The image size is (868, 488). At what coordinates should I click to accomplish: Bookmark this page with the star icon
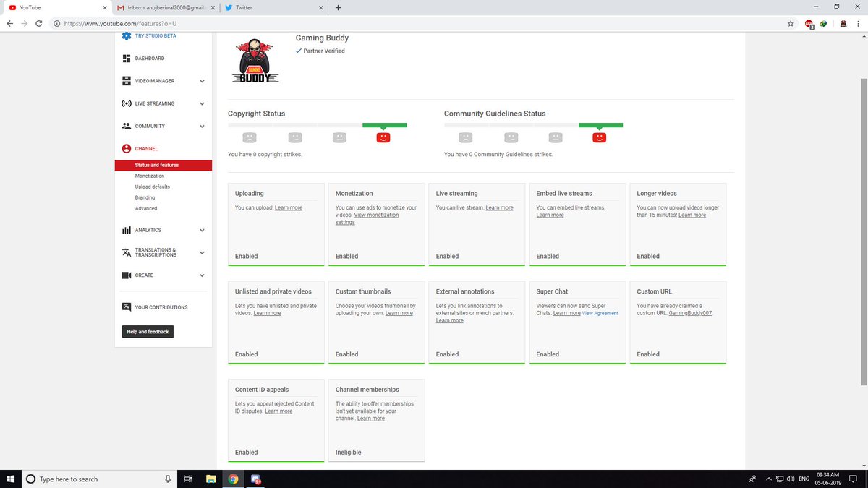pyautogui.click(x=791, y=23)
